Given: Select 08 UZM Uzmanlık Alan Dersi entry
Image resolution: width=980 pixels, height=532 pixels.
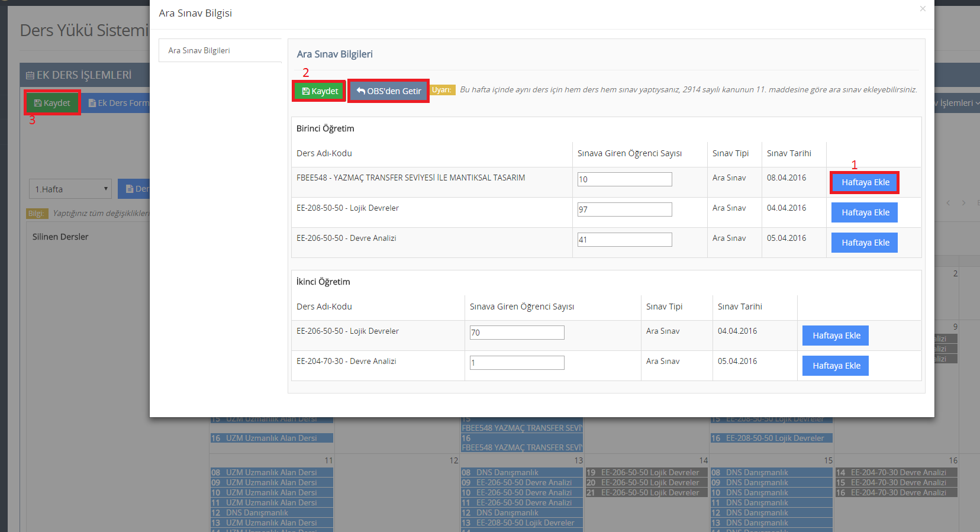Looking at the screenshot, I should click(272, 473).
